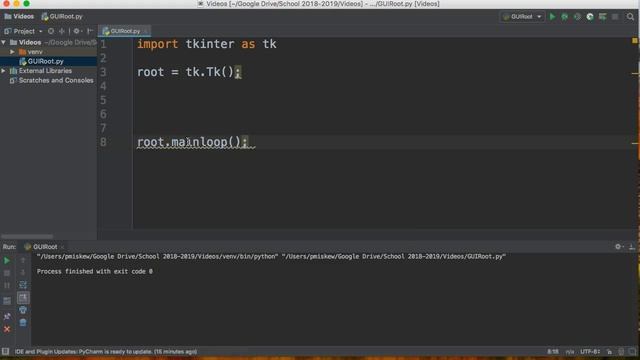Select the External Libraries row
640x360 pixels.
(x=48, y=71)
